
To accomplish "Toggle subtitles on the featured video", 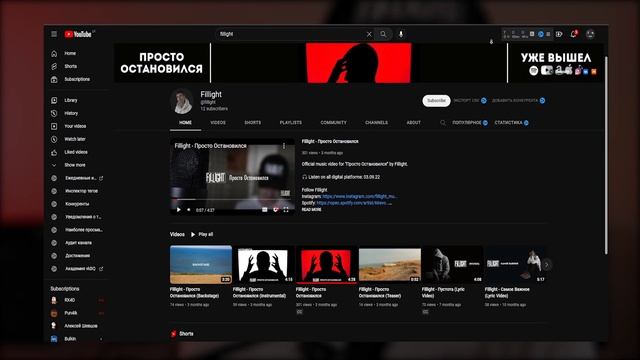I will coord(264,210).
